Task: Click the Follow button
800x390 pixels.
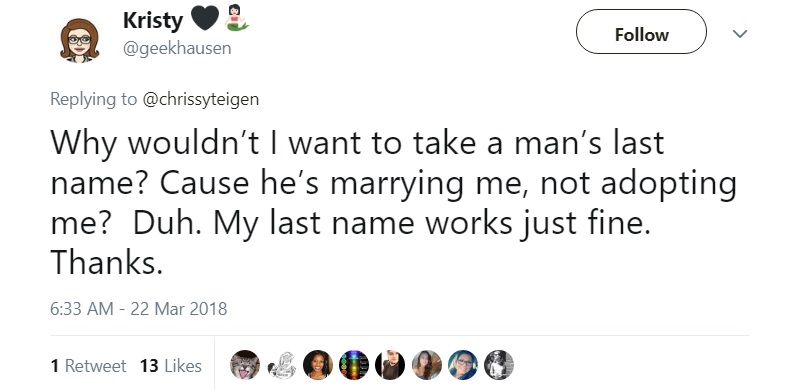Action: tap(641, 32)
